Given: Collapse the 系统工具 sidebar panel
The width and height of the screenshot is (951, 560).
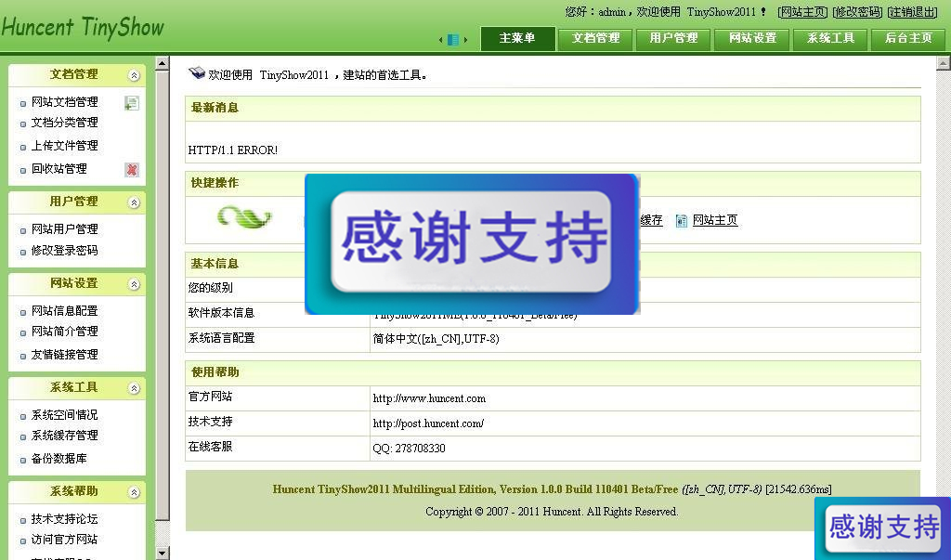Looking at the screenshot, I should point(134,388).
